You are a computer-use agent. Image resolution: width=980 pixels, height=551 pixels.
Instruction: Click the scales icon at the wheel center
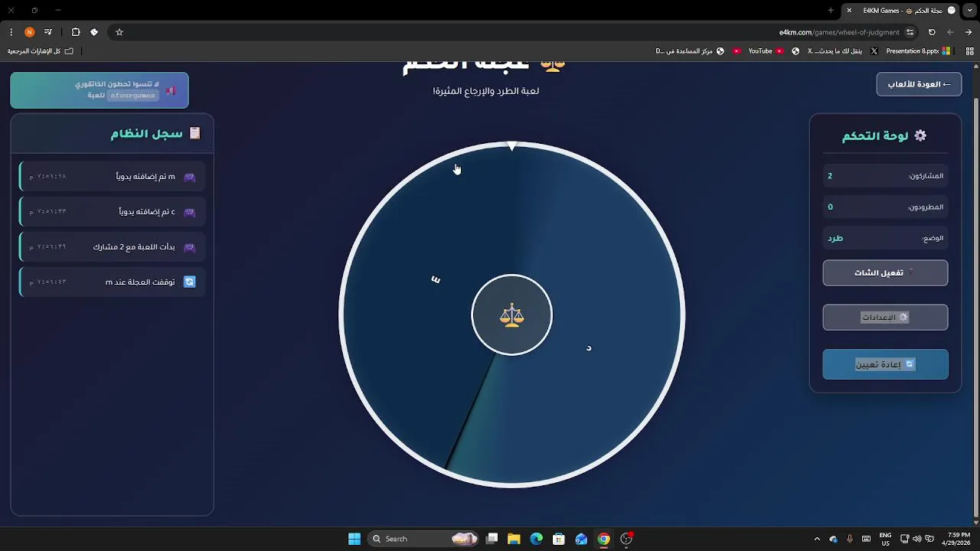511,315
